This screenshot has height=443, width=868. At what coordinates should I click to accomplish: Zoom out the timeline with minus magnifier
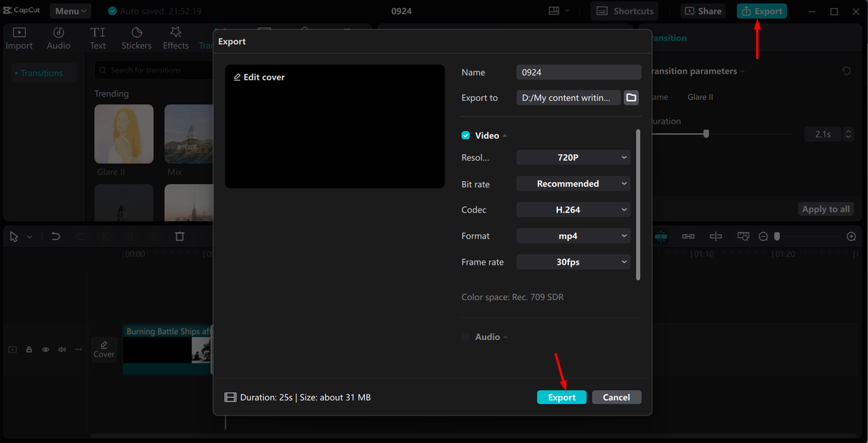(763, 237)
